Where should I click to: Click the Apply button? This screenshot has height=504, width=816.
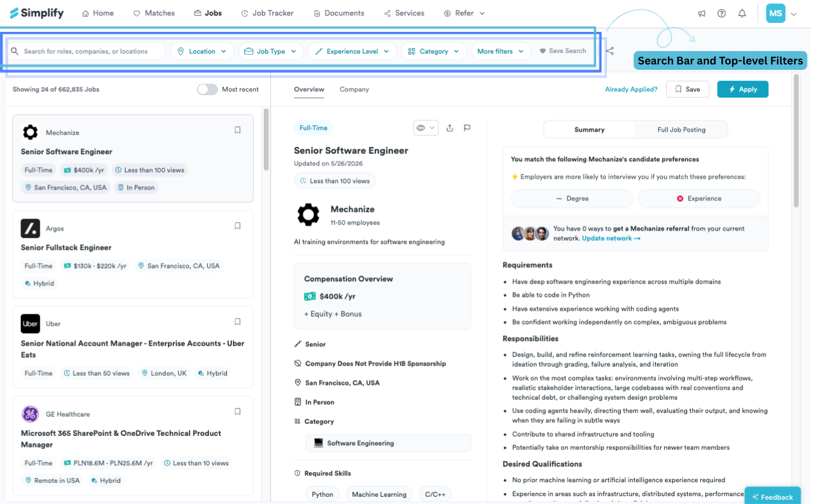tap(743, 89)
